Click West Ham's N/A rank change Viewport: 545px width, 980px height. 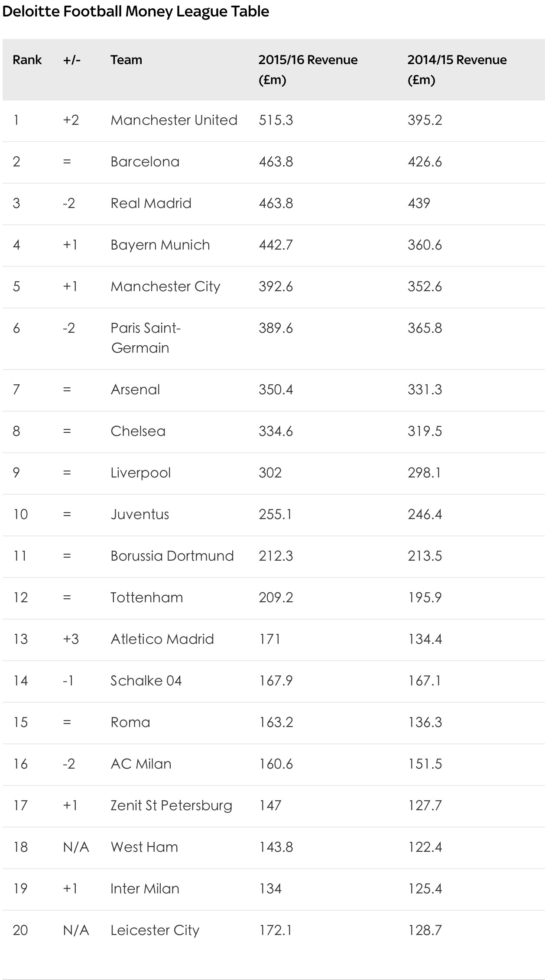pos(76,847)
